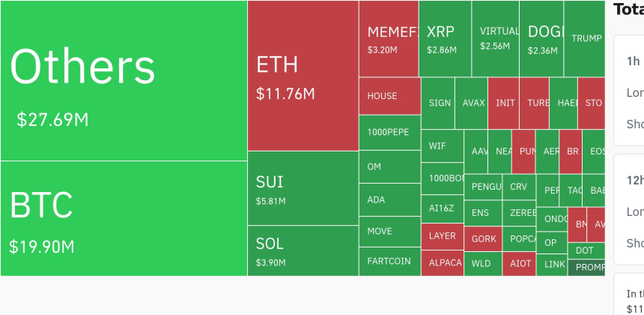Click the Others tile showing $27.69M
Image resolution: width=644 pixels, height=315 pixels.
click(124, 80)
